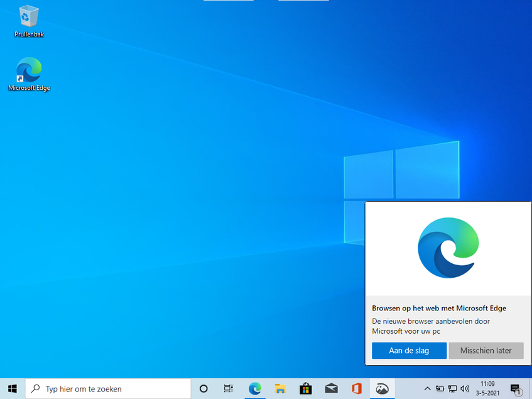Open the Windows Start menu
The image size is (532, 399).
click(12, 389)
